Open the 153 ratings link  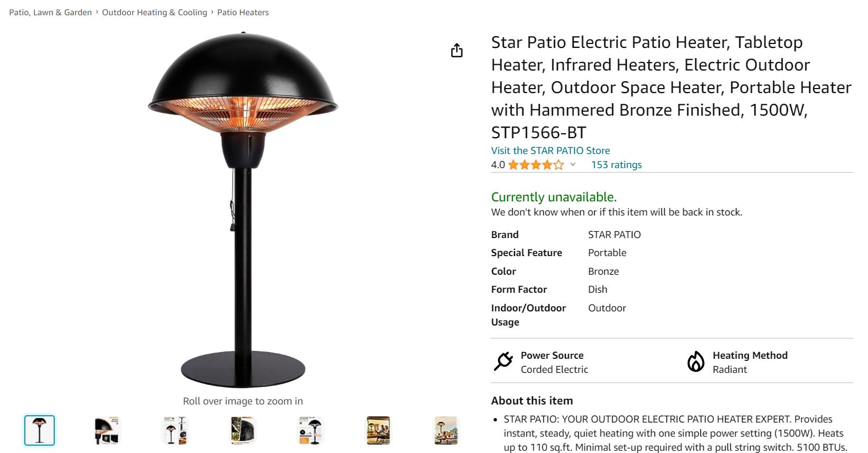[616, 165]
